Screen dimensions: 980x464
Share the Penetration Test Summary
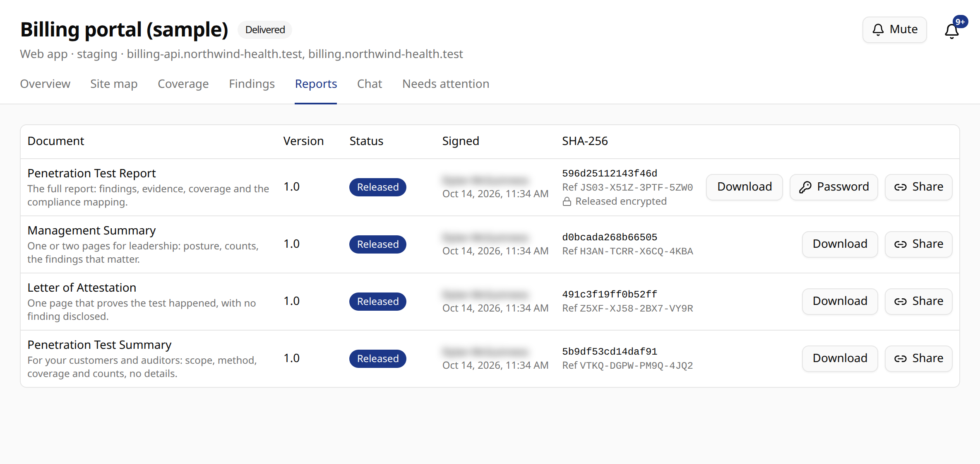click(919, 358)
